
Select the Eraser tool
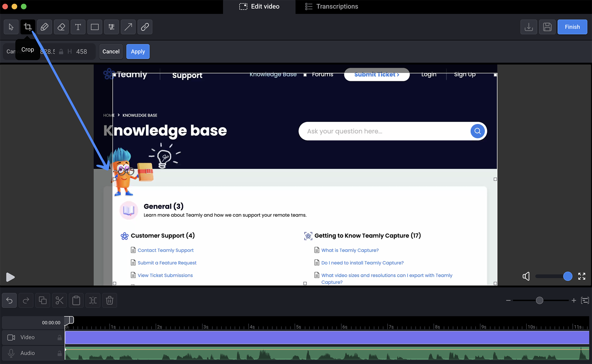(61, 27)
